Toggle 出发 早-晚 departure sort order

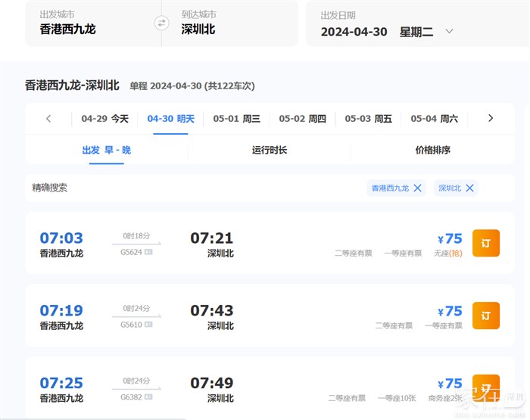[106, 150]
